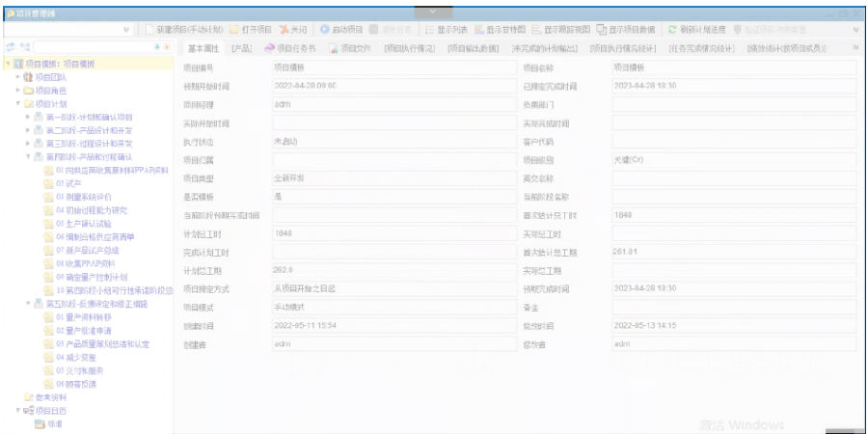Select the 标准 calendar item

(55, 424)
